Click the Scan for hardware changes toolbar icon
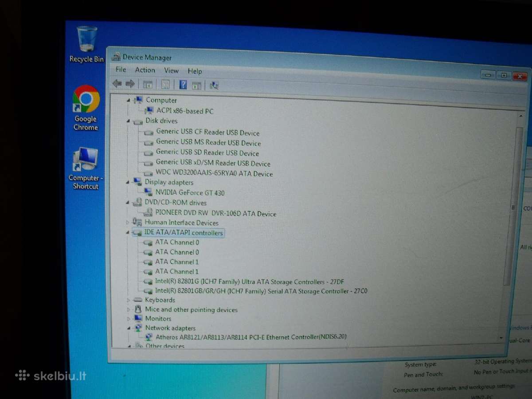Image resolution: width=532 pixels, height=399 pixels. [214, 86]
